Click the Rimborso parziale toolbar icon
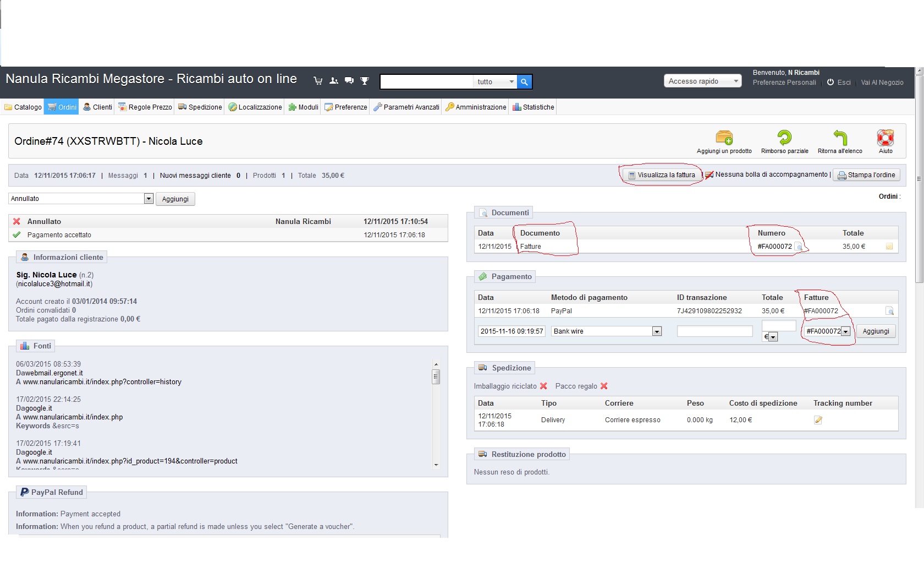The height and width of the screenshot is (578, 924). (785, 137)
